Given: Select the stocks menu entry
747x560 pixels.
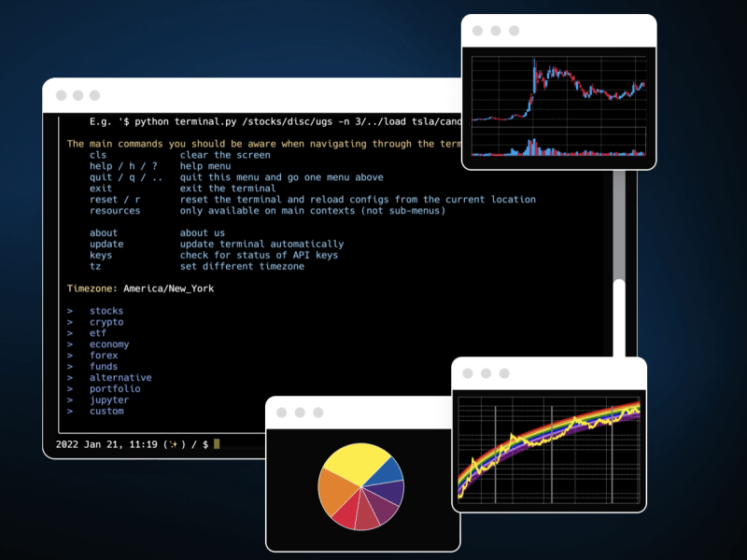Looking at the screenshot, I should click(106, 311).
